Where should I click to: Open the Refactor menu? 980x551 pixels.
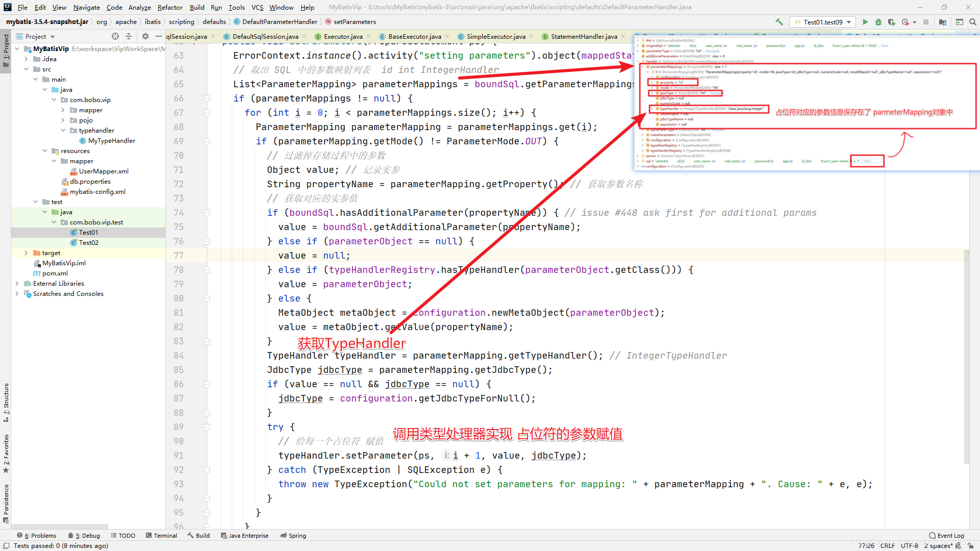(x=169, y=7)
